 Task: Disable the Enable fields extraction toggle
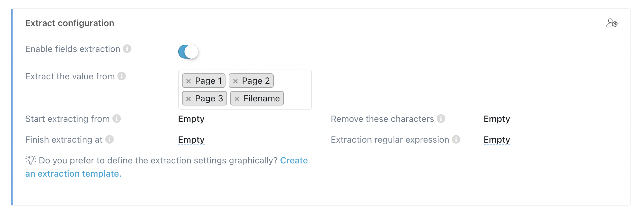[x=188, y=51]
